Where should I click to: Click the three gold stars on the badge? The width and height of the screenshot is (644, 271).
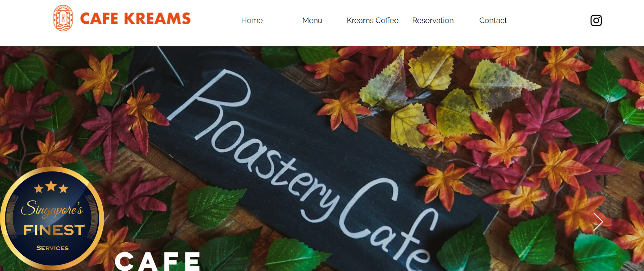point(51,187)
